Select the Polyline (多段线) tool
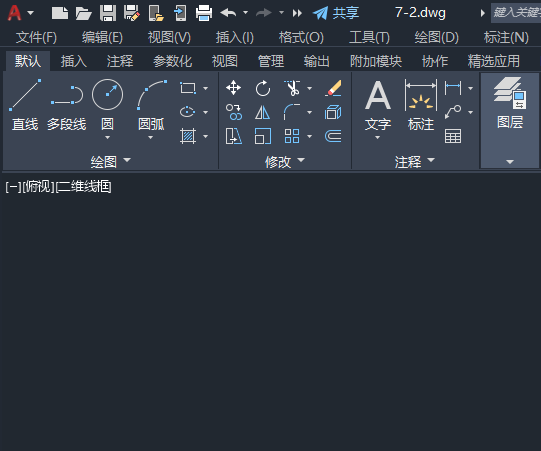Viewport: 541px width, 451px height. (67, 105)
